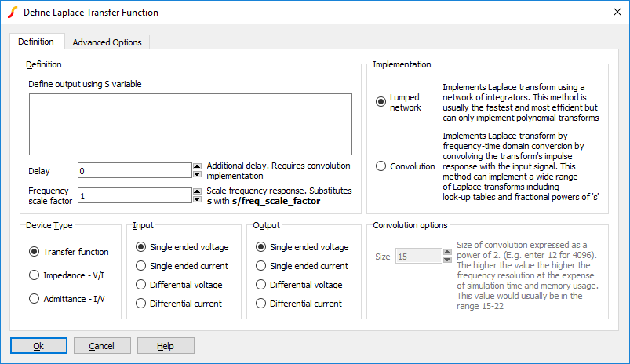Set Input to Differential voltage

(x=141, y=285)
